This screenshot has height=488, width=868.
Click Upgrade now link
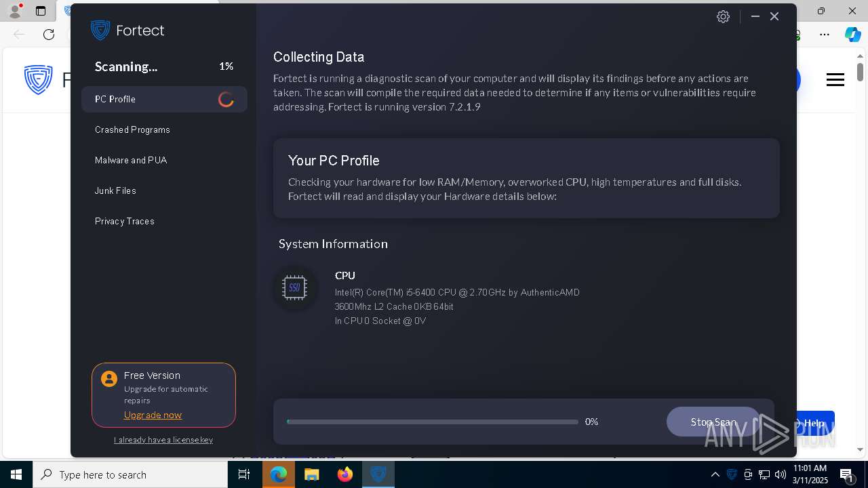coord(153,415)
